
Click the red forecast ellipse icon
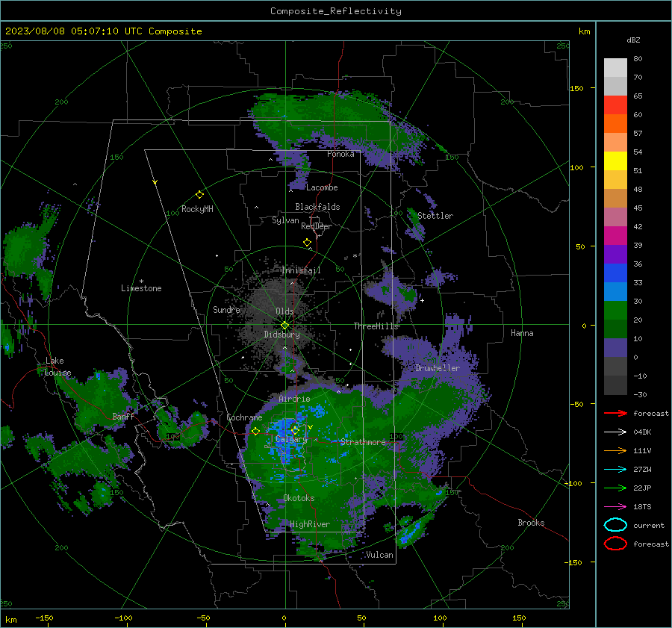615,544
